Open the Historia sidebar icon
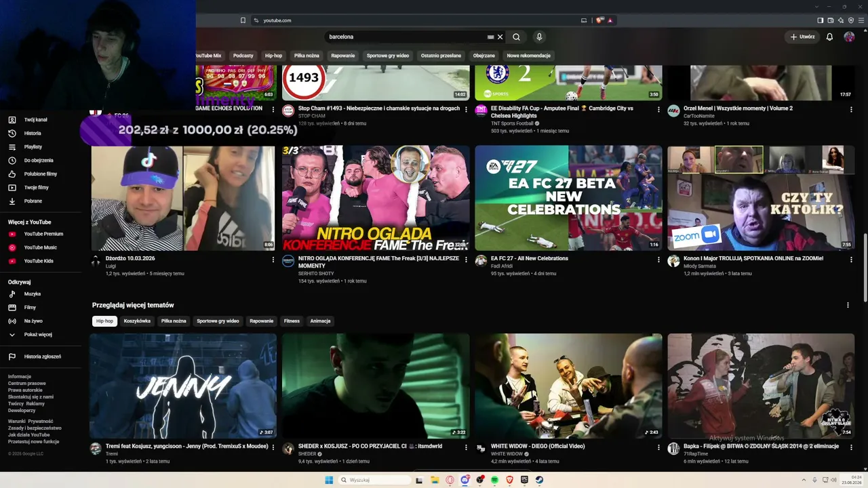Screen dimensions: 868x488 12,134
